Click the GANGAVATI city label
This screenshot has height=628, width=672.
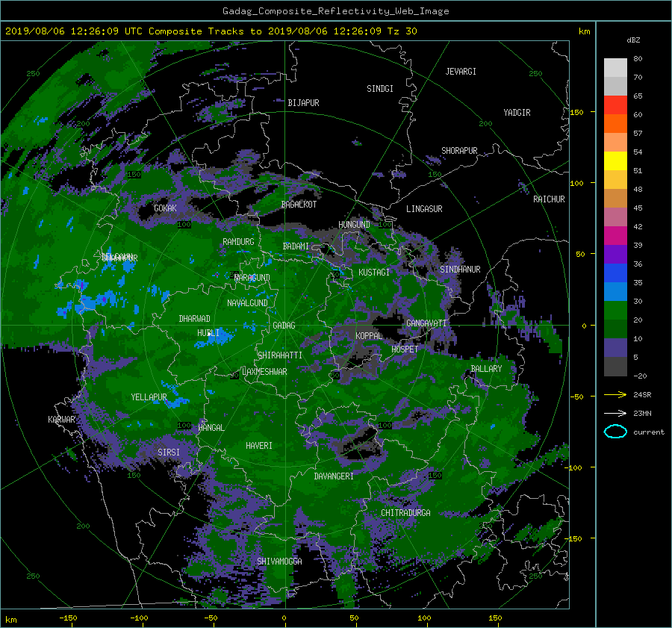(426, 323)
